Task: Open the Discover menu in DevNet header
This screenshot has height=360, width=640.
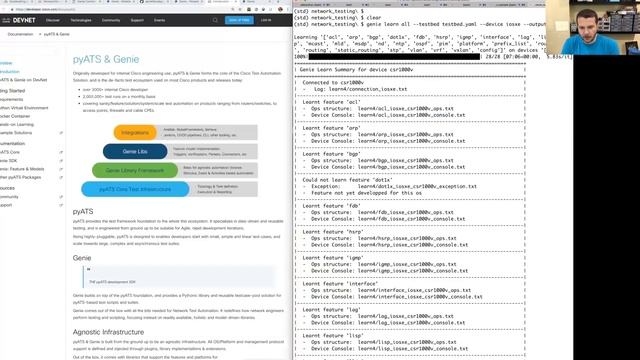Action: click(x=53, y=20)
